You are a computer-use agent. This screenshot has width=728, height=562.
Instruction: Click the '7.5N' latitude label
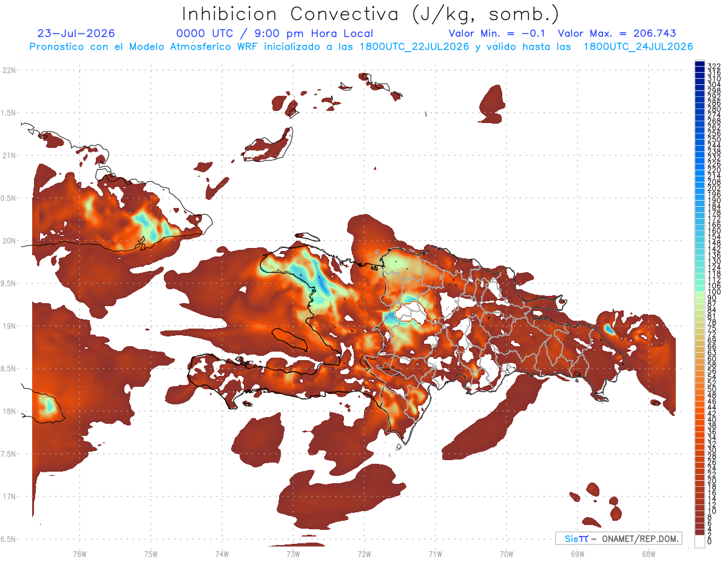pos(9,453)
